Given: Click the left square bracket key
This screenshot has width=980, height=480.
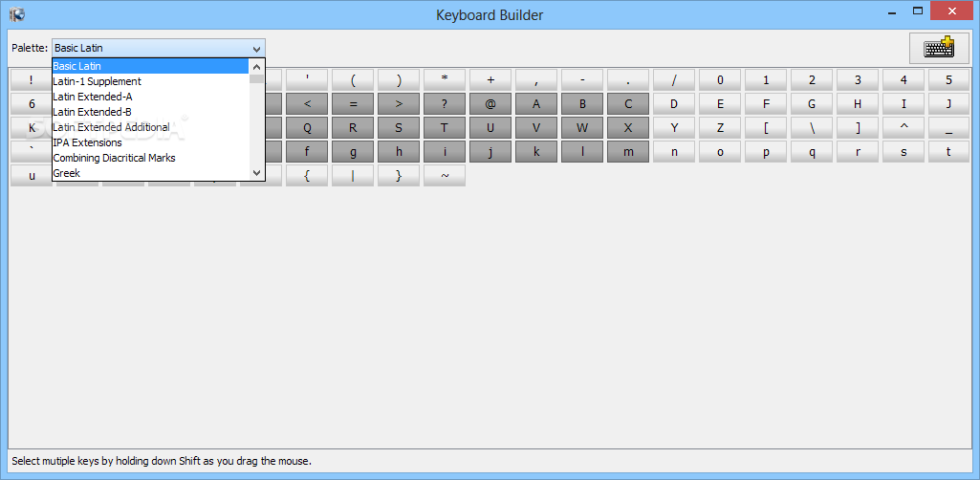Looking at the screenshot, I should (766, 127).
